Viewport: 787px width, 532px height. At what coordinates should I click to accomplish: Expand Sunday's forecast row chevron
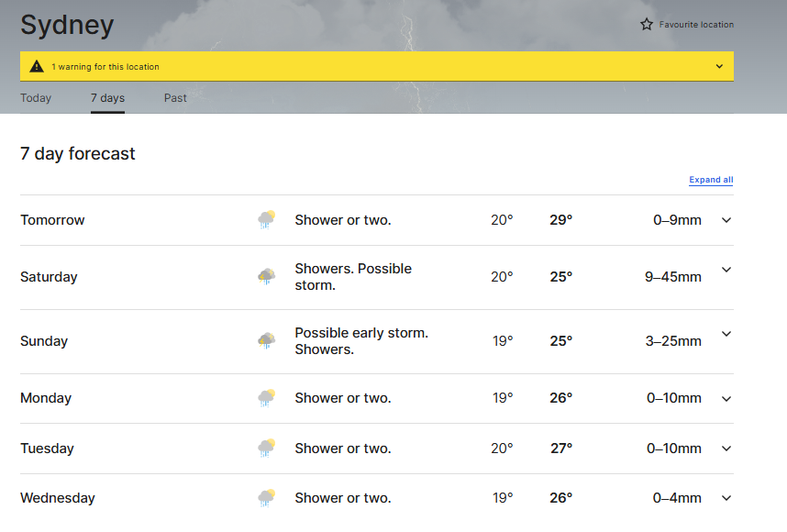tap(726, 334)
